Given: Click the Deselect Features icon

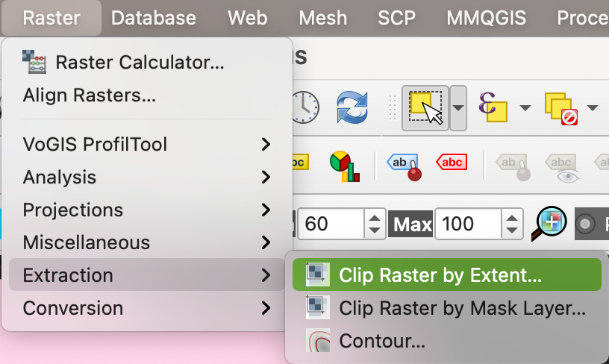Looking at the screenshot, I should [x=560, y=108].
